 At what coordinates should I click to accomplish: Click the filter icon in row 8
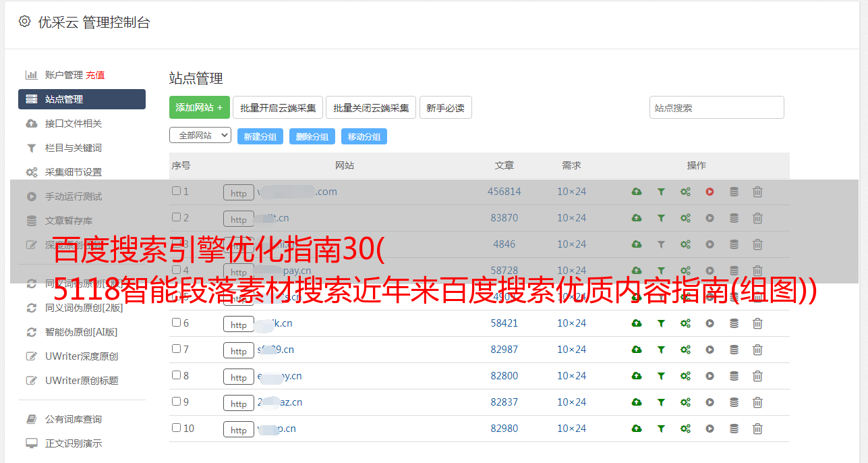click(x=661, y=376)
